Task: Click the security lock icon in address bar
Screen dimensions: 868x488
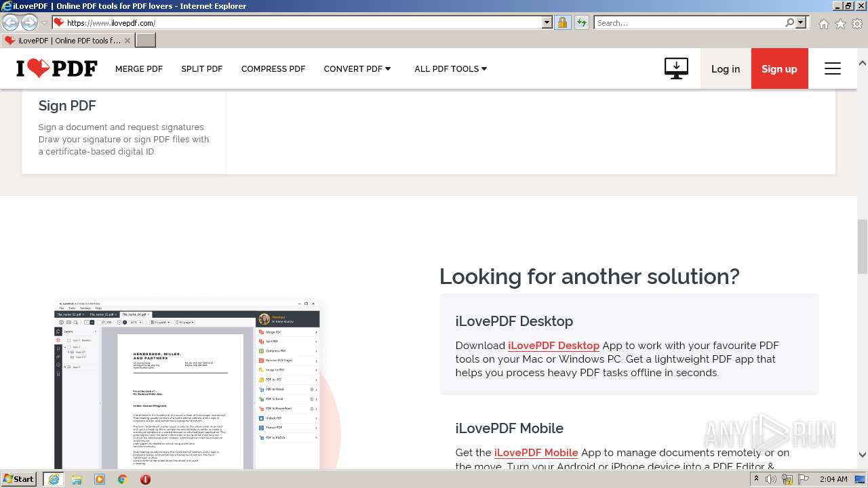Action: 562,22
